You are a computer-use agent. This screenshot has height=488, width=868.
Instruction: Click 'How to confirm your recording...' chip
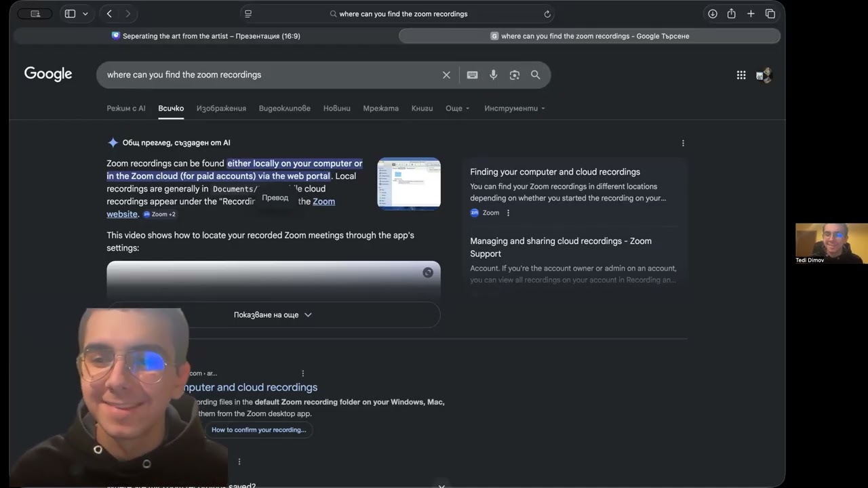tap(258, 430)
